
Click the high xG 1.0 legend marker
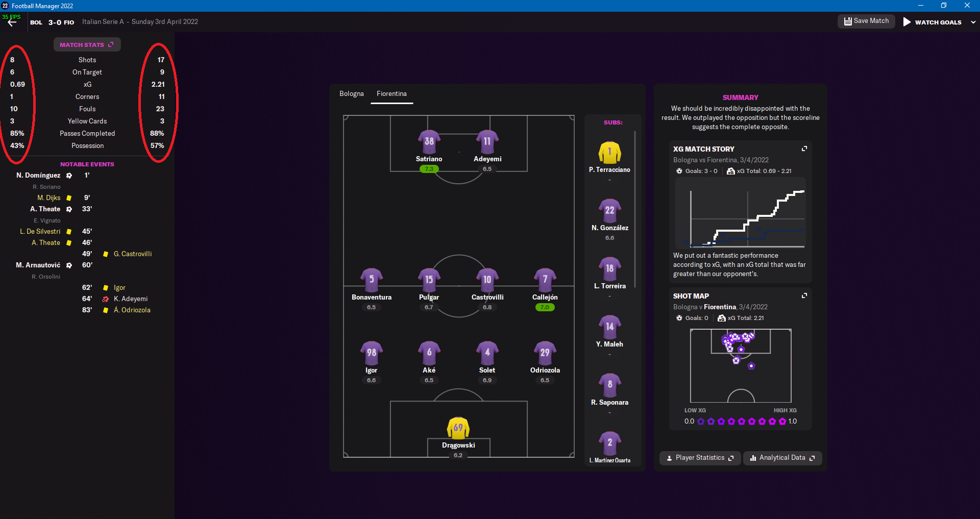[782, 422]
